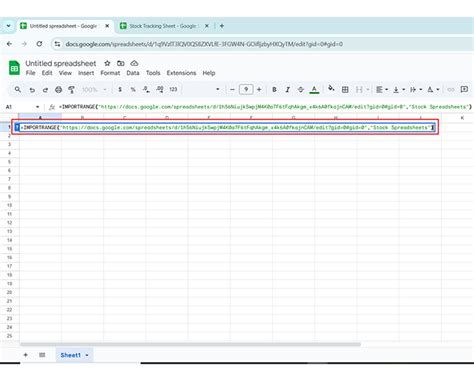Open the zoom 100% dropdown
Image resolution: width=474 pixels, height=381 pixels.
point(94,89)
